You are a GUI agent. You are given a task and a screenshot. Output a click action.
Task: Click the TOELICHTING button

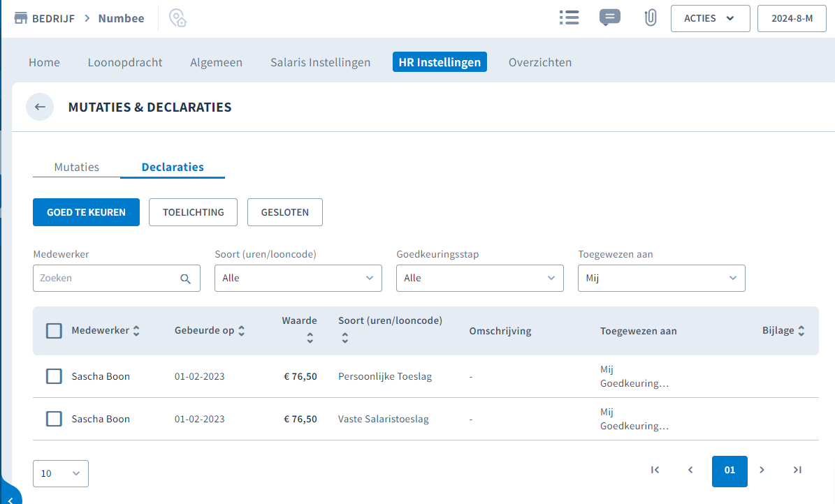[194, 212]
